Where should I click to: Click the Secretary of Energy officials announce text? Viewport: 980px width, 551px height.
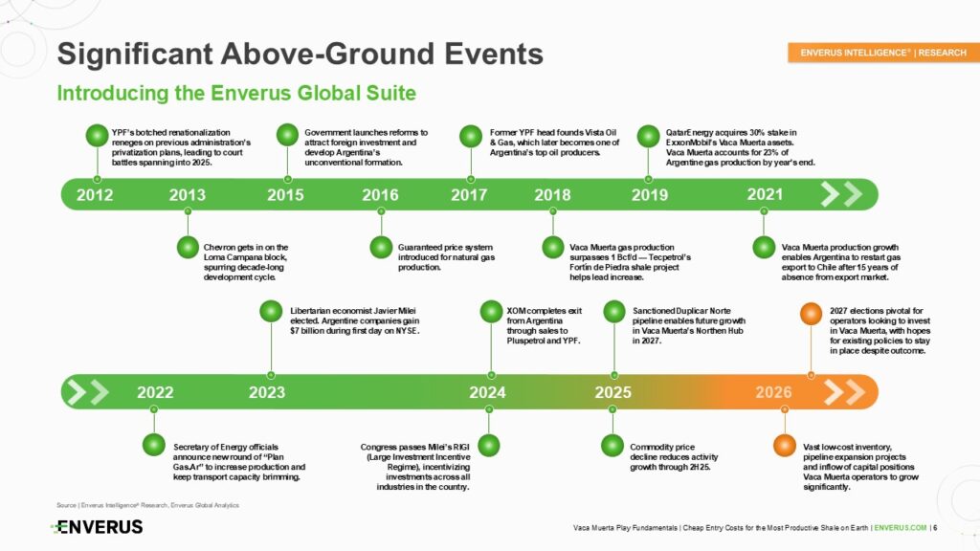click(x=239, y=462)
